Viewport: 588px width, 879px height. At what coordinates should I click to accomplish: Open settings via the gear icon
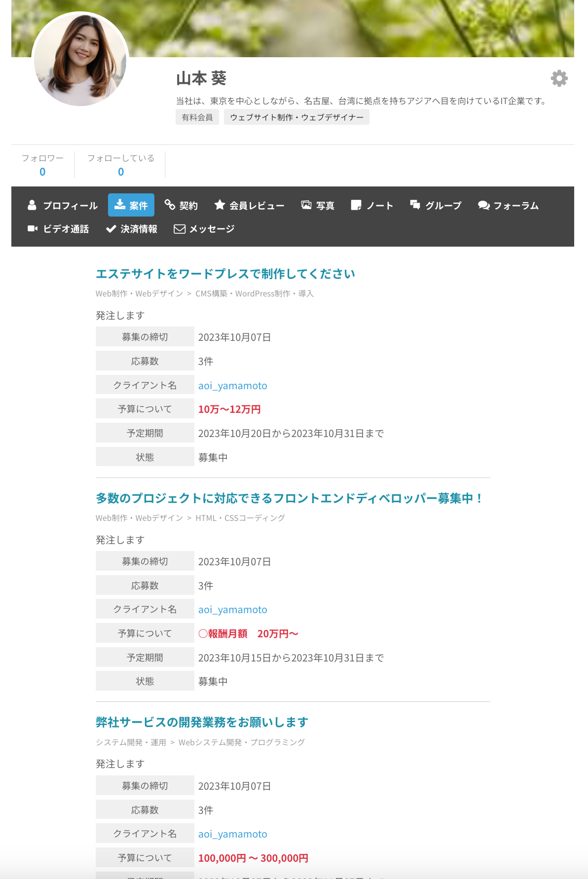click(559, 78)
